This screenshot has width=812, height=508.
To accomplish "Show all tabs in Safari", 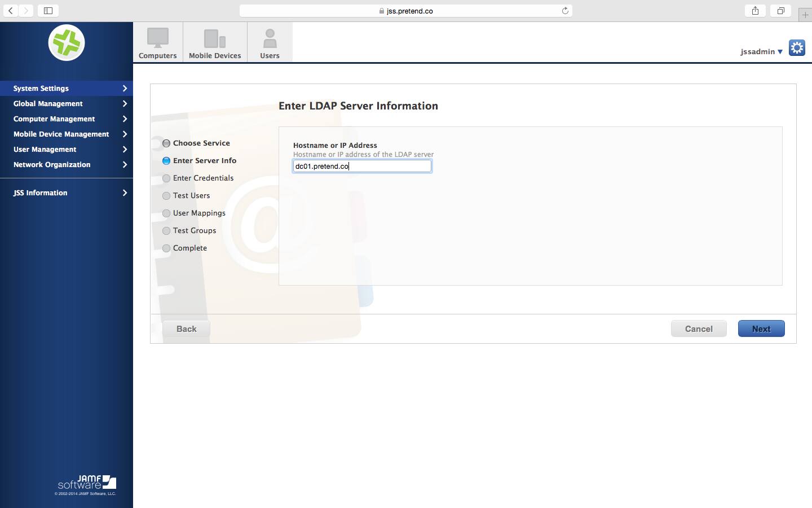I will 781,11.
